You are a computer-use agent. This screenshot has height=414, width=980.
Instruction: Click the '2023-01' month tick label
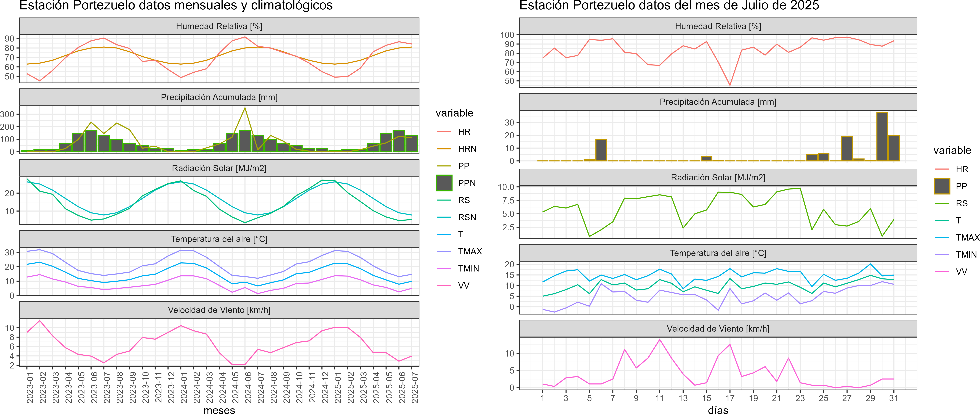point(30,388)
